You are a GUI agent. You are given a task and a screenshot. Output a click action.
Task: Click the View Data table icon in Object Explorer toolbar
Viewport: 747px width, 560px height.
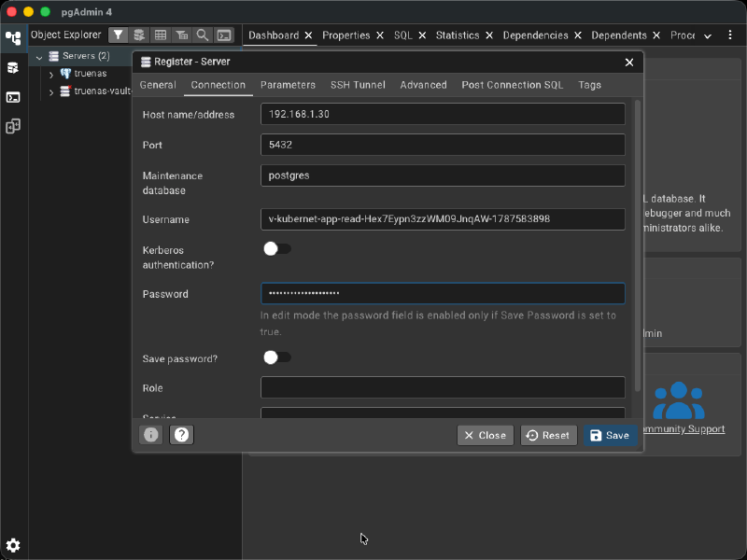[161, 35]
